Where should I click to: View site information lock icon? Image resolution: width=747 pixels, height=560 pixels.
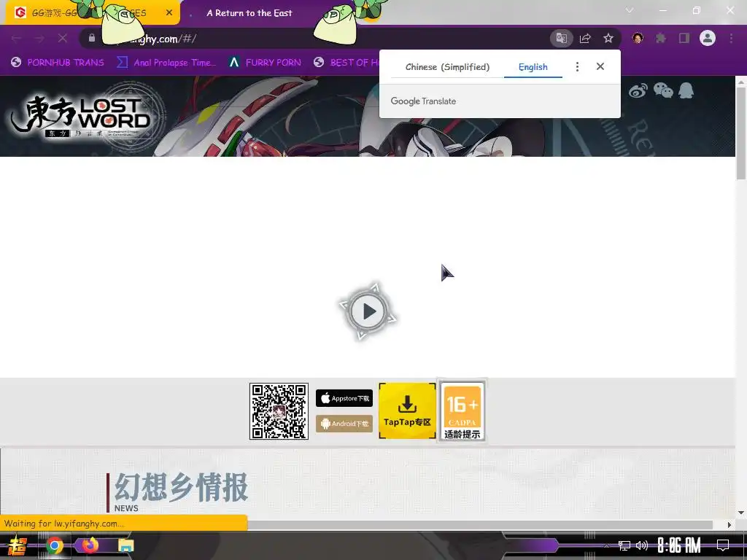(92, 38)
